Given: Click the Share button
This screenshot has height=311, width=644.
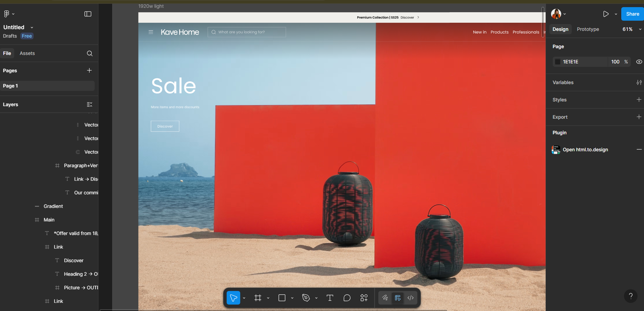Looking at the screenshot, I should tap(632, 14).
